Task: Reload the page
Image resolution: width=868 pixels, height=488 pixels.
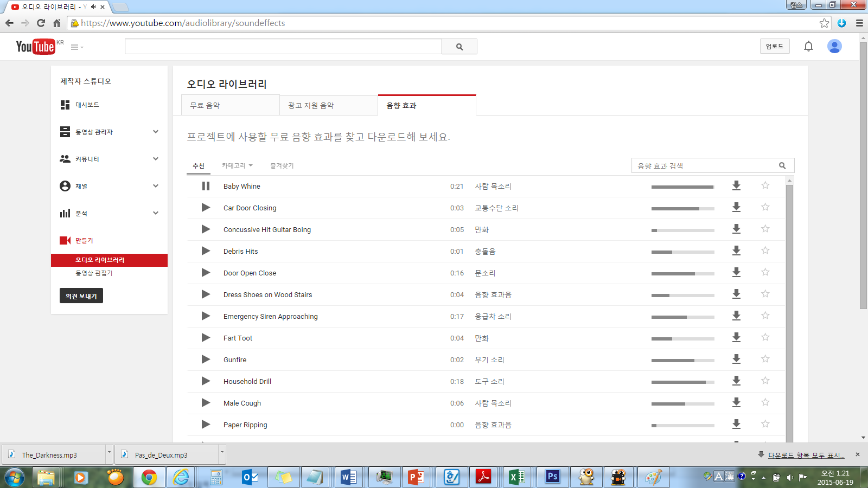Action: pyautogui.click(x=41, y=23)
